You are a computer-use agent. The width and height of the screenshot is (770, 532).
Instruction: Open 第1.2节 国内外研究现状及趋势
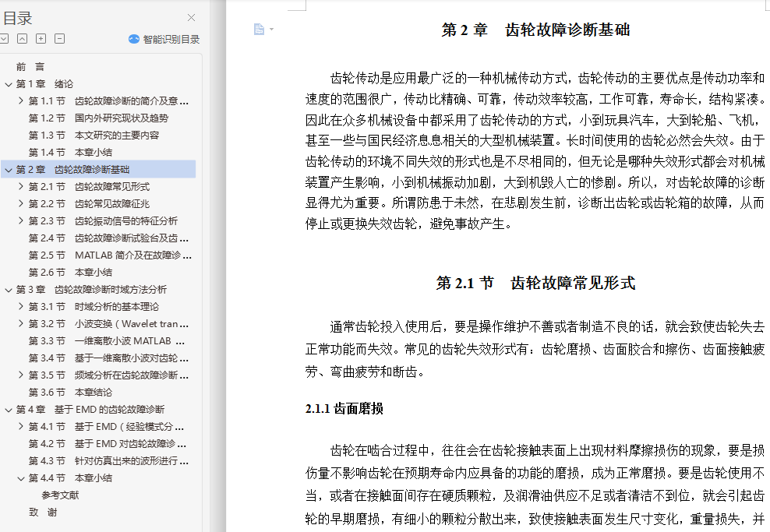click(98, 118)
